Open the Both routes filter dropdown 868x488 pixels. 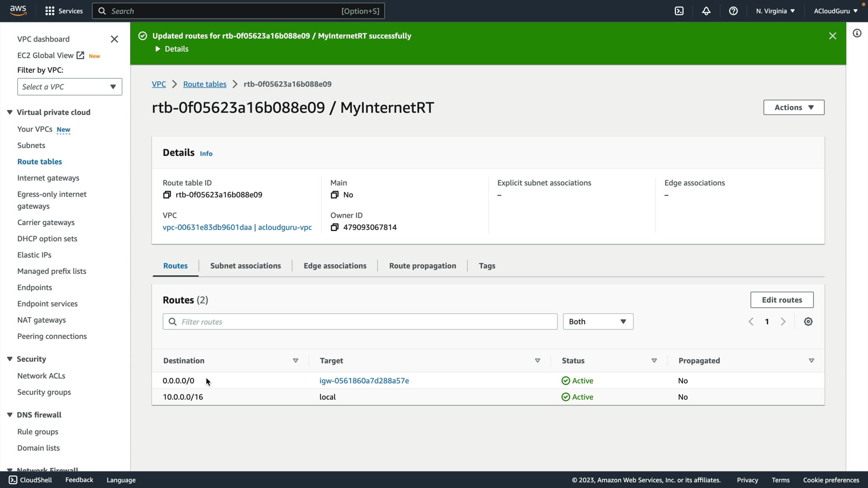(x=598, y=322)
